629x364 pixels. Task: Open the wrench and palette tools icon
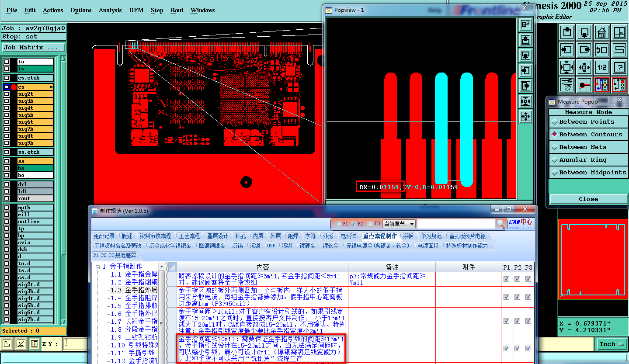coord(567,85)
